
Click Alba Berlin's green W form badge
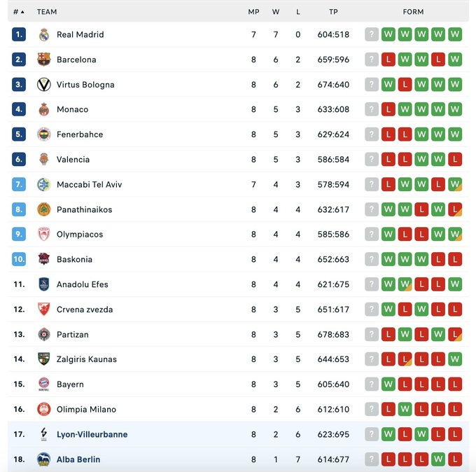pos(438,459)
